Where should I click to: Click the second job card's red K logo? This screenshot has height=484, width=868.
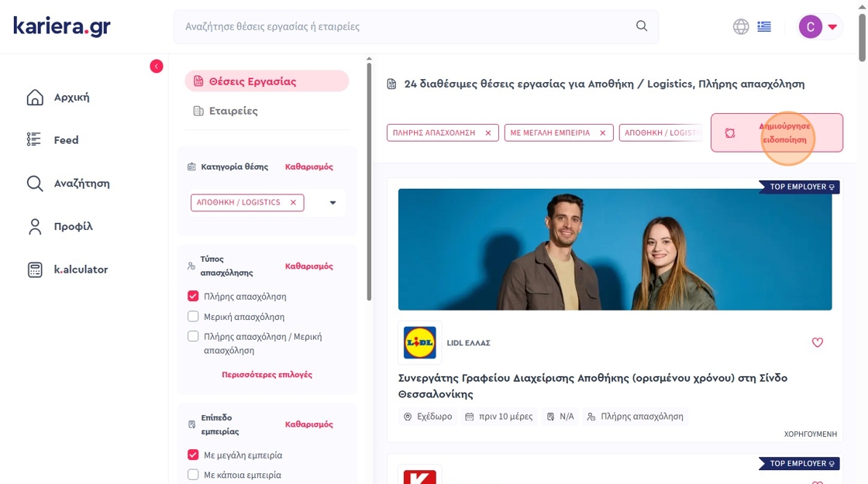419,477
